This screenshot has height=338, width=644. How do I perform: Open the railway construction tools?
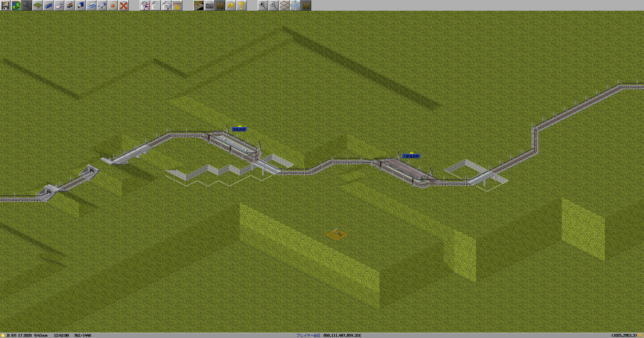pos(48,5)
